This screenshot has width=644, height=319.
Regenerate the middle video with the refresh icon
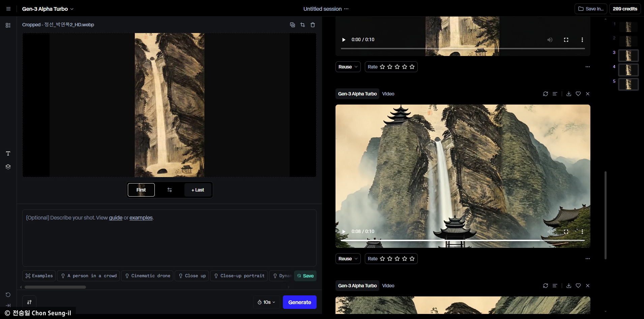[x=546, y=94]
